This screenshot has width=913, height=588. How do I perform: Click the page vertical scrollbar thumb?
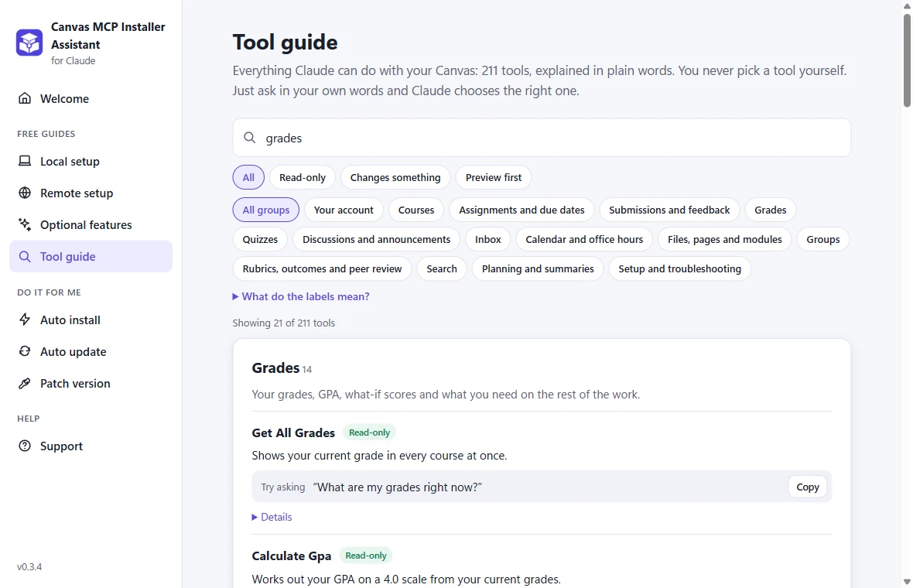coord(907,60)
